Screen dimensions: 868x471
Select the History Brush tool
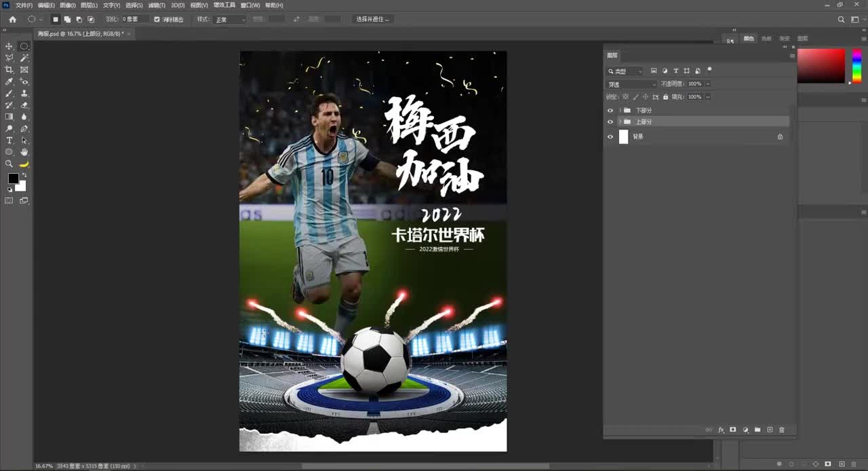9,105
